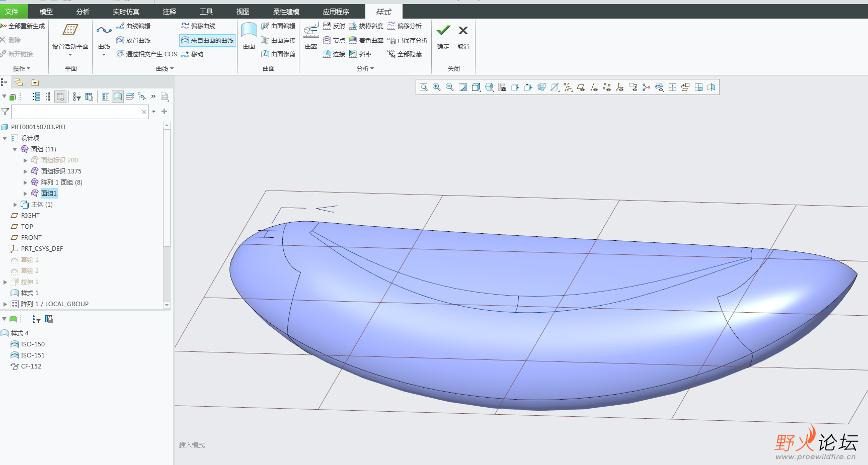Expand the 主体 (1) node

point(15,205)
